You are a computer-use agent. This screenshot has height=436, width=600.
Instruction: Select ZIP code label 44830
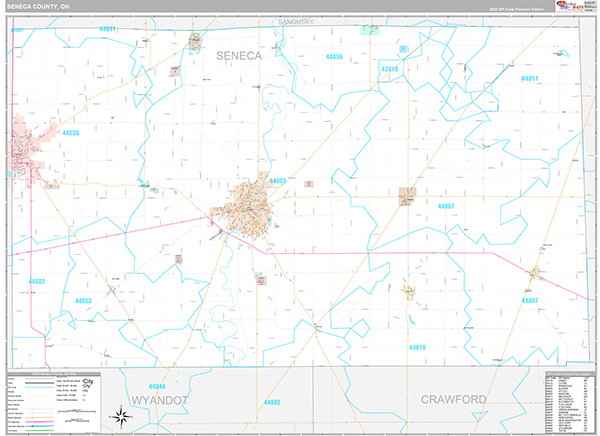pyautogui.click(x=70, y=133)
